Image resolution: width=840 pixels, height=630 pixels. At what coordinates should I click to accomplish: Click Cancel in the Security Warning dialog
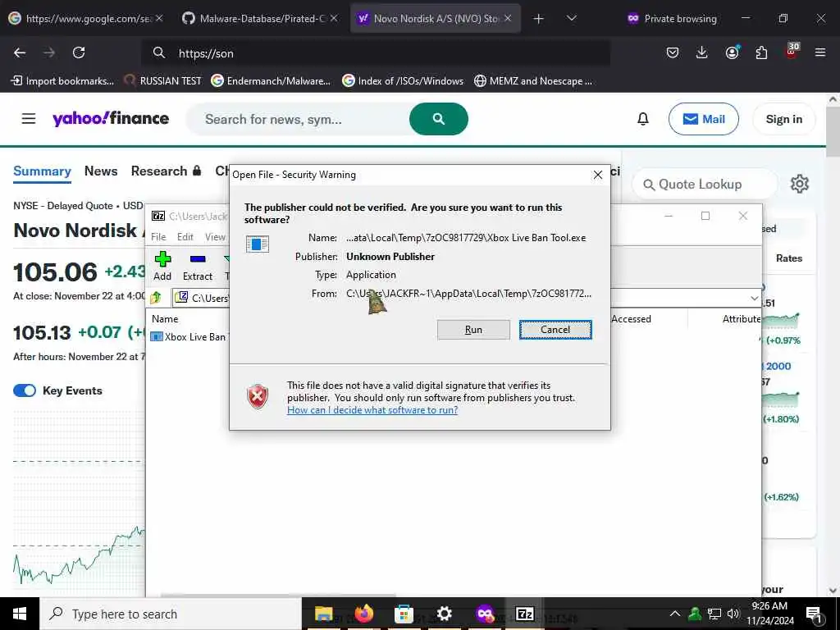pos(555,330)
